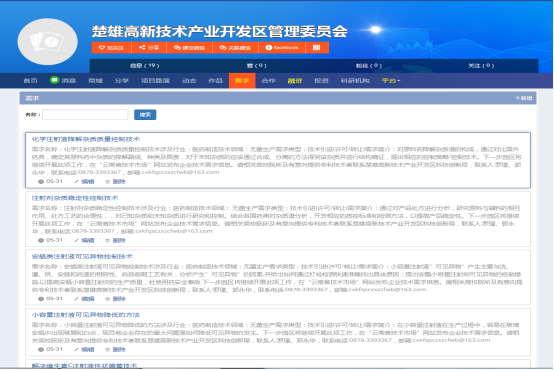The height and width of the screenshot is (370, 554).
Task: Click the +新增 add link
Action: click(524, 98)
